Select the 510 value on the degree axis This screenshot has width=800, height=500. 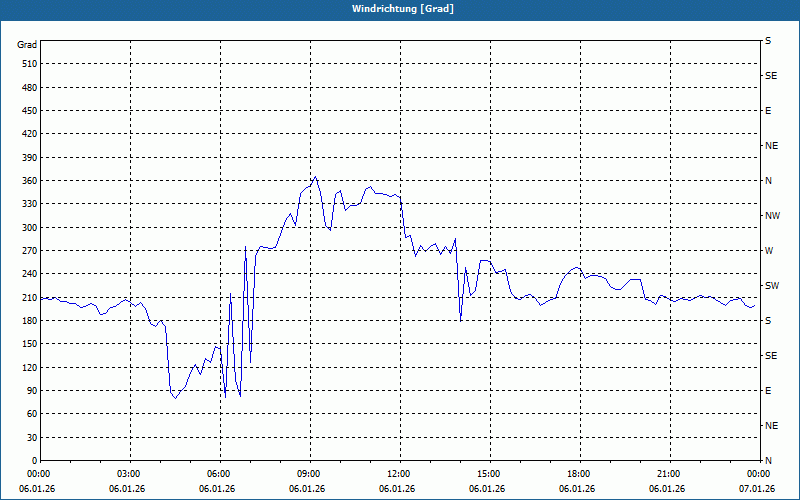coord(30,64)
